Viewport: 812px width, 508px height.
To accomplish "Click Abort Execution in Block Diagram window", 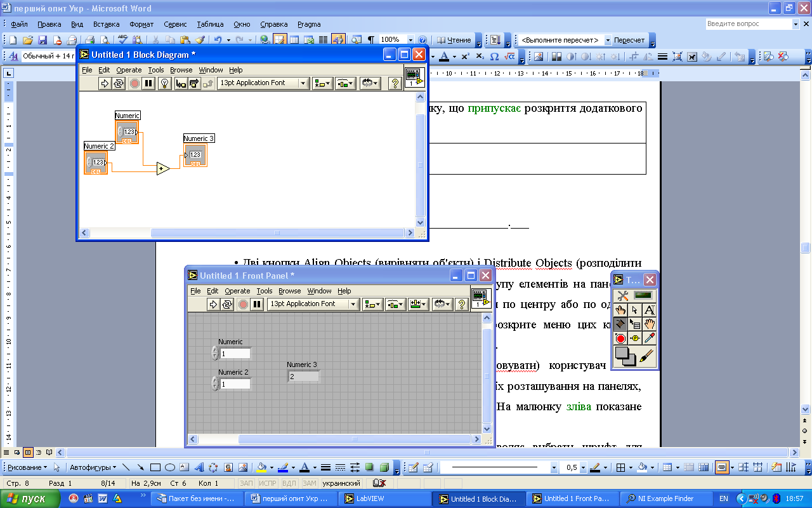I will pos(134,83).
